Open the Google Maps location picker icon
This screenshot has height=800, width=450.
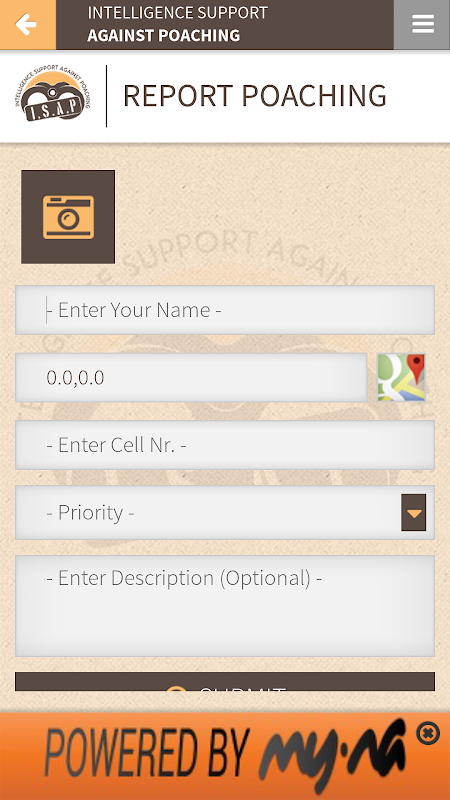pyautogui.click(x=401, y=377)
